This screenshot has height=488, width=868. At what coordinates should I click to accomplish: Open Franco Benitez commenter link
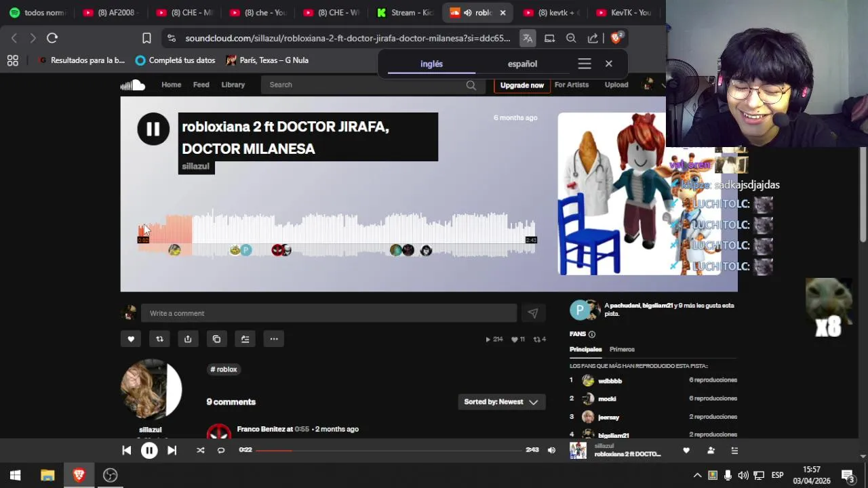[261, 429]
